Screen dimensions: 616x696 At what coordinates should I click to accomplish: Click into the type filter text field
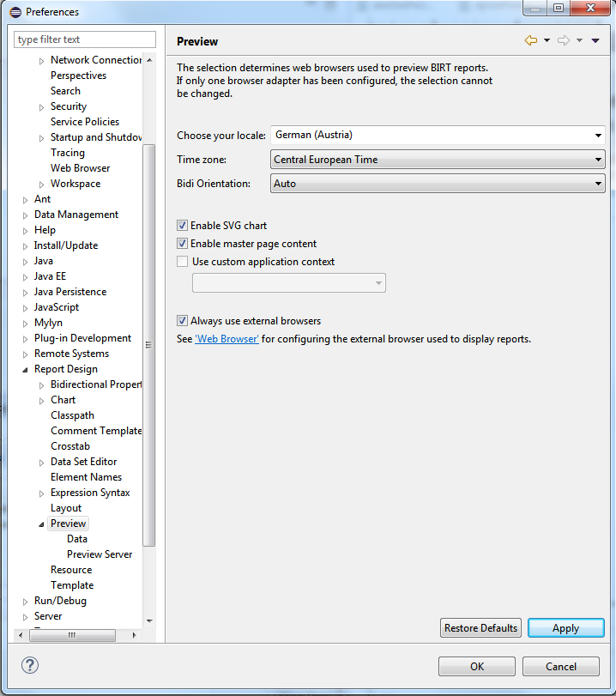pyautogui.click(x=85, y=39)
